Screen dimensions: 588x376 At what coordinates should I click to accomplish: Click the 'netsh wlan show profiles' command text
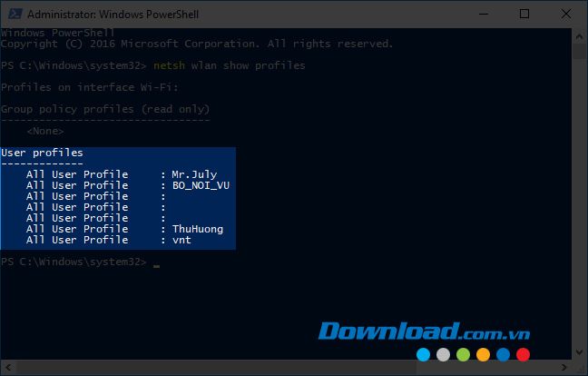point(230,65)
